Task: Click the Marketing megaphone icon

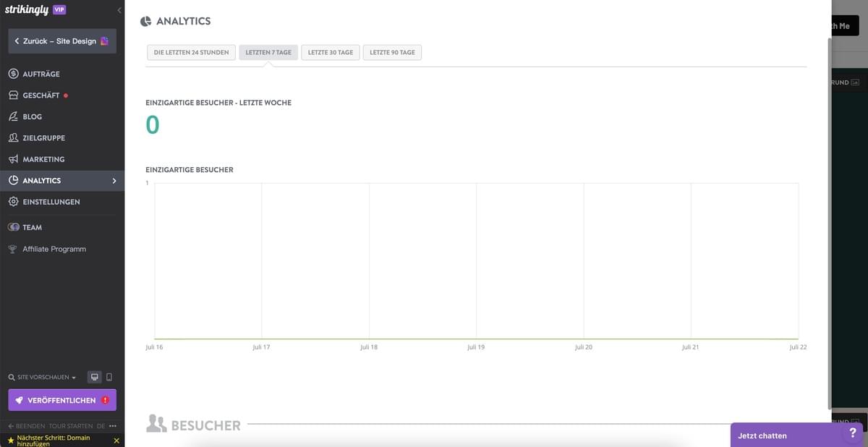Action: [13, 159]
